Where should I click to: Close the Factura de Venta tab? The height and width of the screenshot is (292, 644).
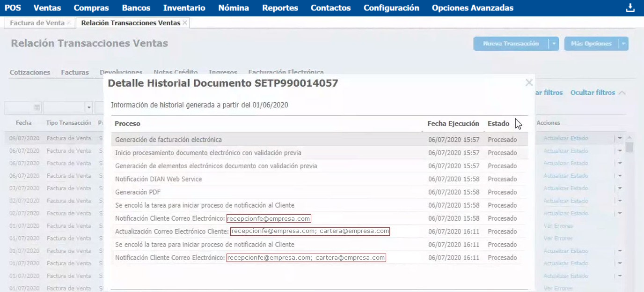(69, 23)
